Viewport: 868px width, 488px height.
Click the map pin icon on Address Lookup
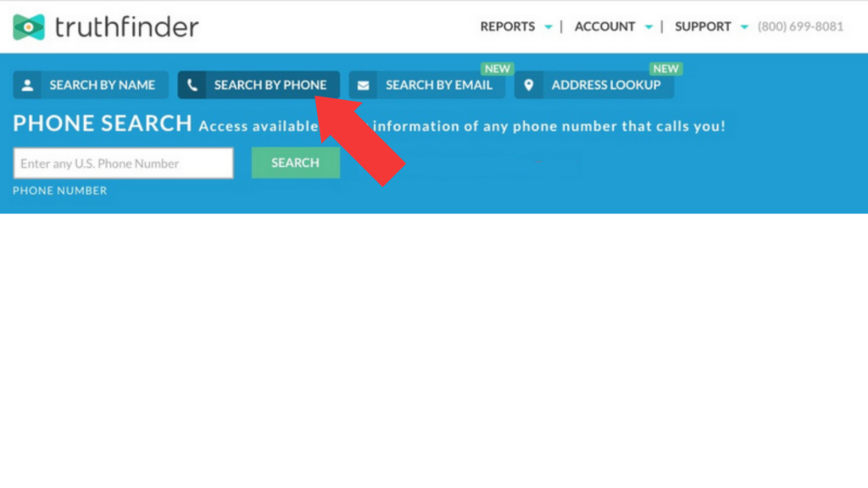click(529, 86)
